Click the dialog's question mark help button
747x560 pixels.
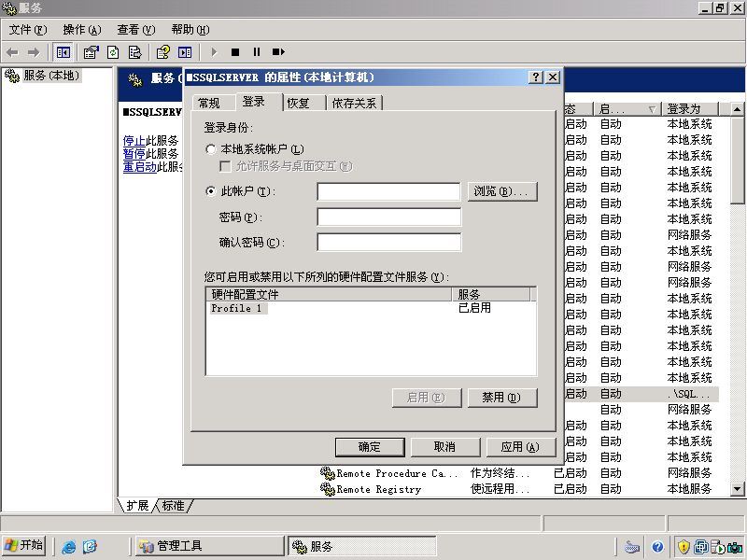pos(536,77)
